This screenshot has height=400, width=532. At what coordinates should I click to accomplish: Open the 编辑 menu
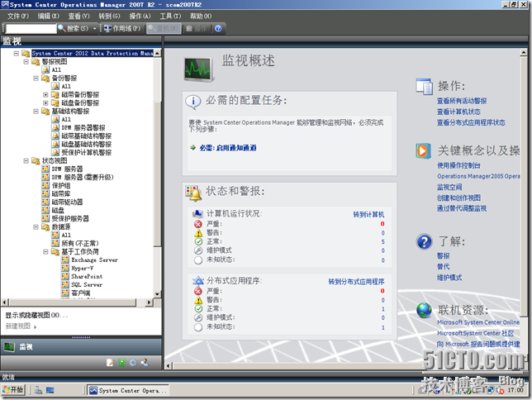click(x=49, y=16)
